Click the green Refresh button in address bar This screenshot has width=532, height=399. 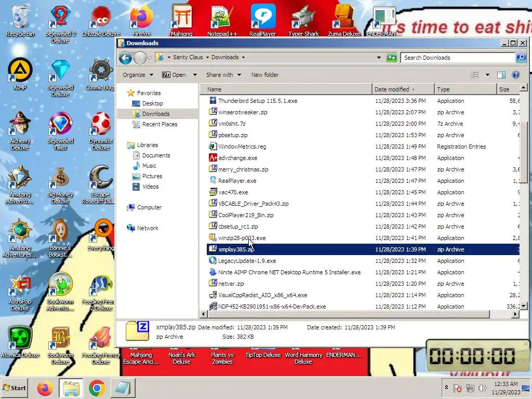point(392,58)
